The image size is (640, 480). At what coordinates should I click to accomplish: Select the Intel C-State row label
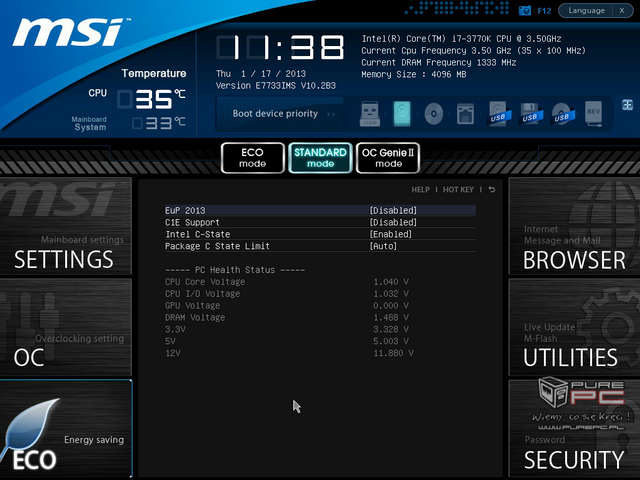point(198,234)
